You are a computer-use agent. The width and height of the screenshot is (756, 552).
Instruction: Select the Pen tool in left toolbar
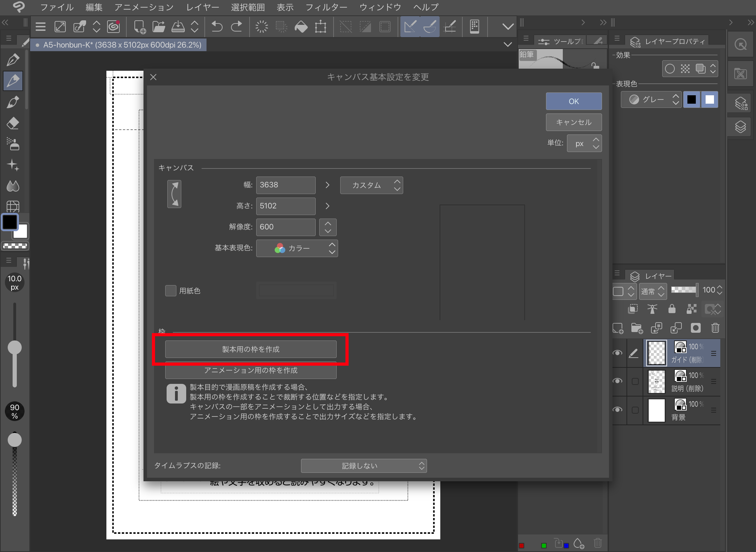pos(13,60)
